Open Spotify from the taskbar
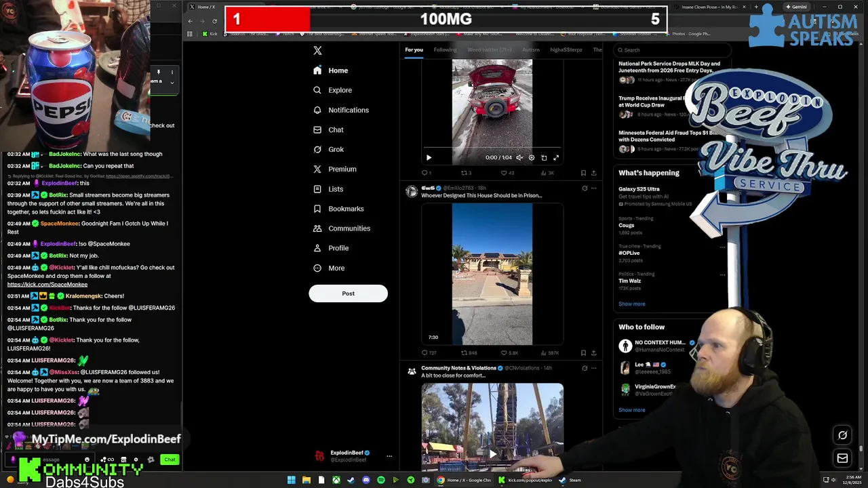The height and width of the screenshot is (488, 868). point(381,480)
